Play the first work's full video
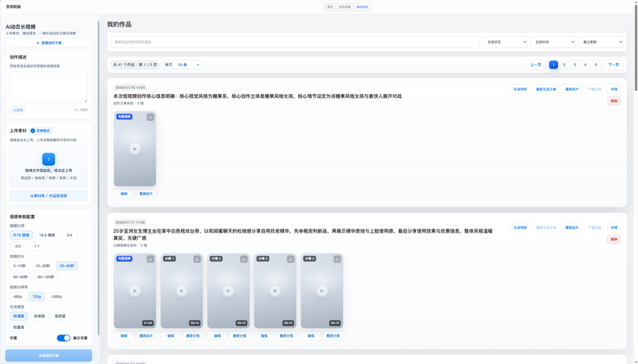This screenshot has width=638, height=364. pos(135,149)
